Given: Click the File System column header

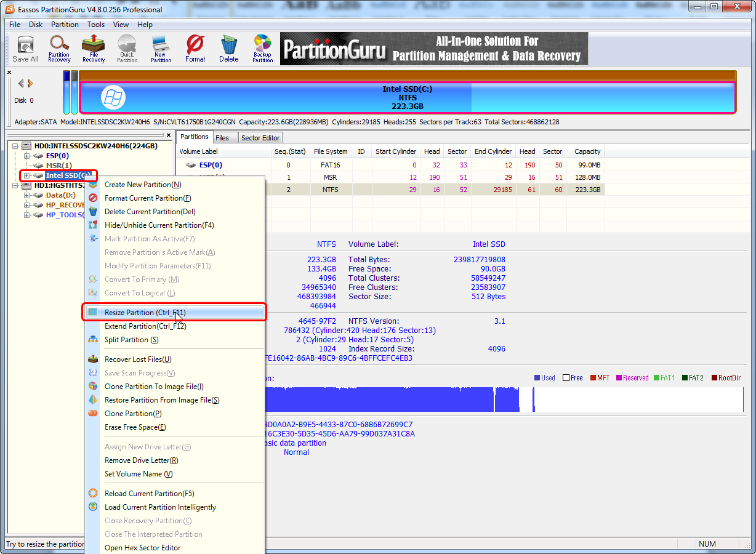Looking at the screenshot, I should (x=331, y=151).
